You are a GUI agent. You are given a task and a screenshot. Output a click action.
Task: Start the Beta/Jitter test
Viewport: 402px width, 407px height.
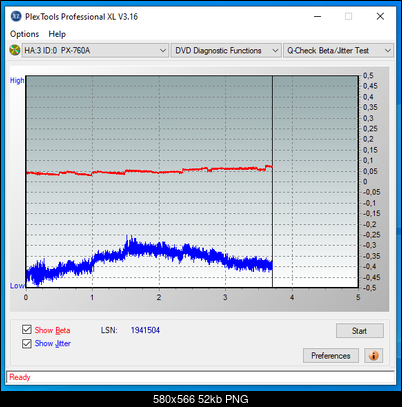click(x=360, y=331)
